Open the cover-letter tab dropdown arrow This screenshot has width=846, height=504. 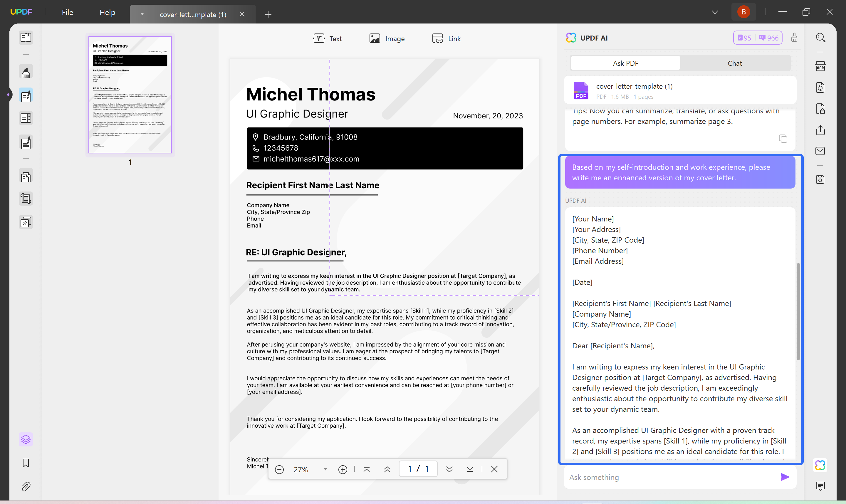point(142,14)
